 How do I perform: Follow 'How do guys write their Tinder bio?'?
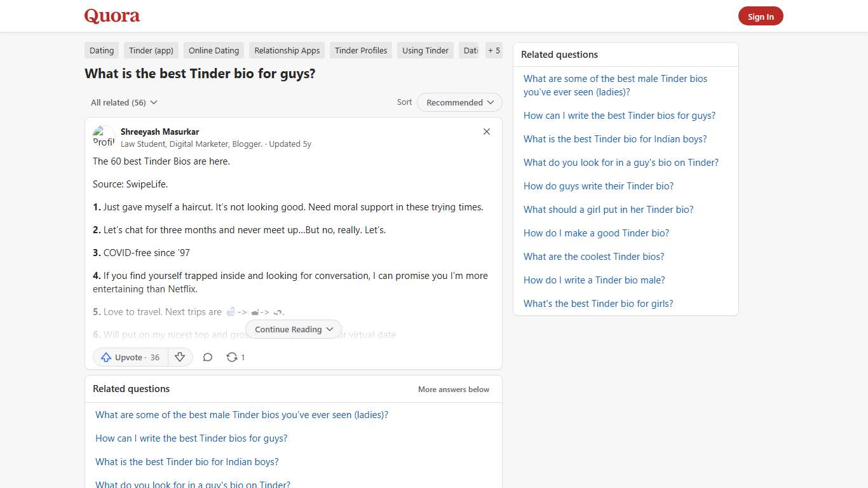(598, 186)
